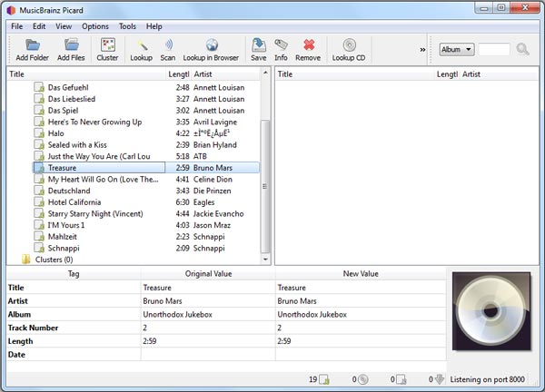Click the file icon beside Mahlzeit
Viewport: 545px width, 392px height.
tap(39, 237)
